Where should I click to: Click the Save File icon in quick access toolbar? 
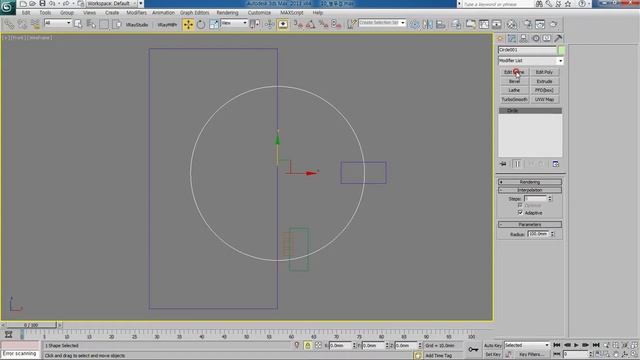(42, 4)
